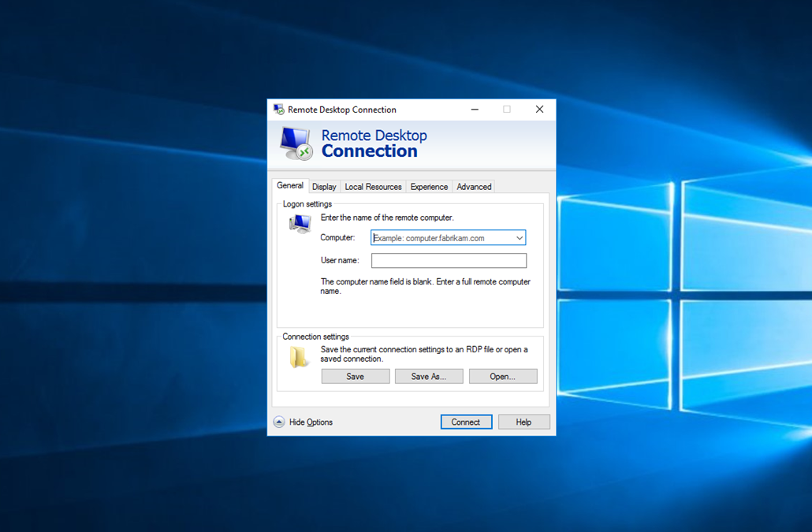
Task: Click the Connect button
Action: pyautogui.click(x=466, y=422)
